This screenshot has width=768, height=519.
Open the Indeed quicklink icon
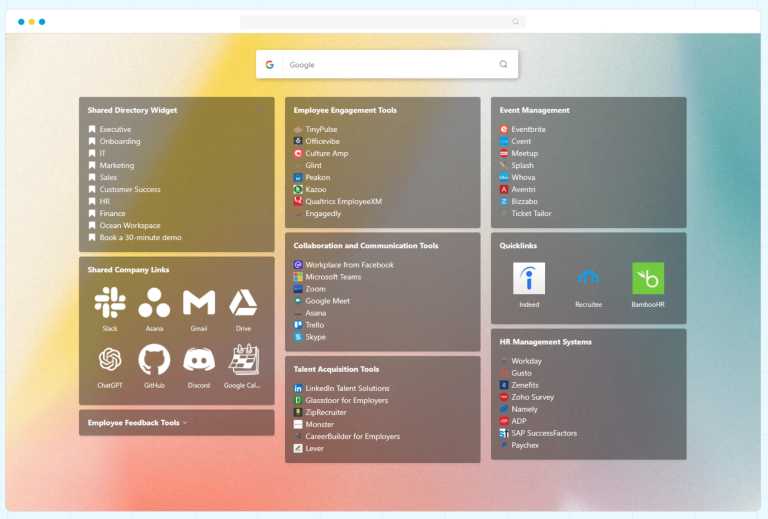tap(529, 278)
